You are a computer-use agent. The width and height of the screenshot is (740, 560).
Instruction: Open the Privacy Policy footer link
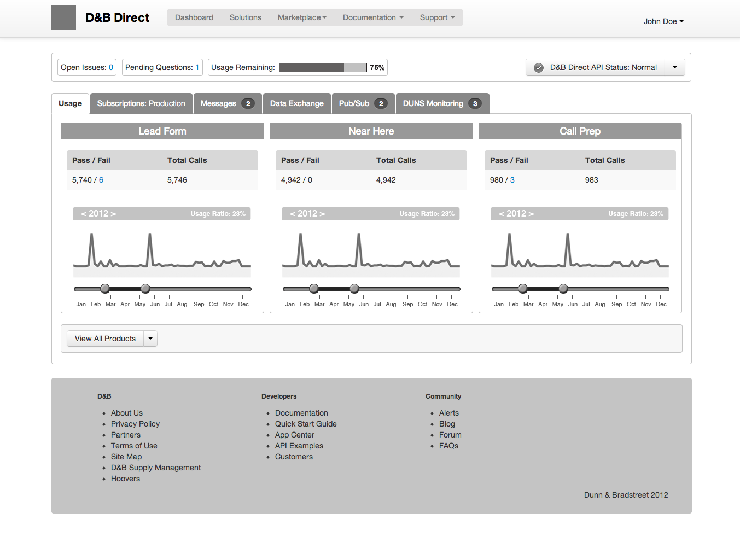point(135,424)
